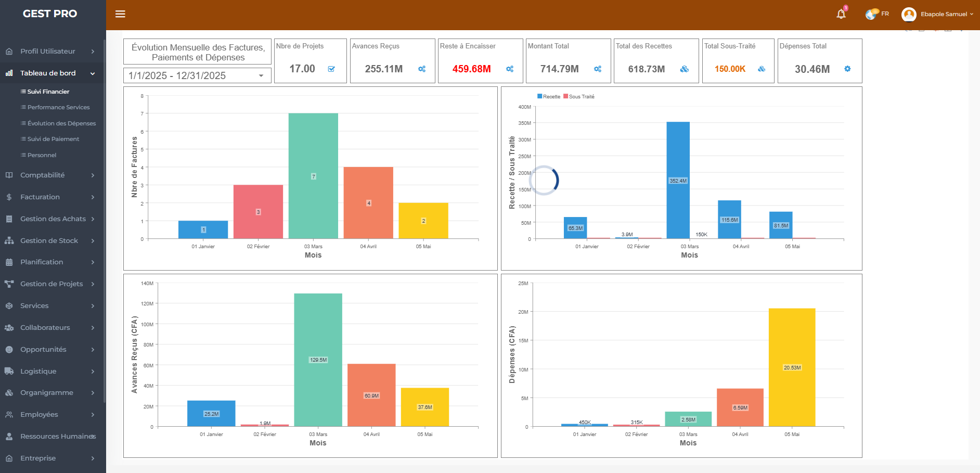Click the hamburger menu icon
This screenshot has width=980, height=473.
pos(120,14)
